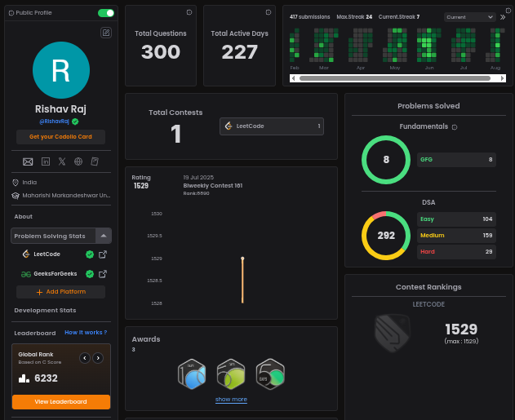Click the GFG fundamentals row
Image resolution: width=515 pixels, height=420 pixels.
coord(456,160)
